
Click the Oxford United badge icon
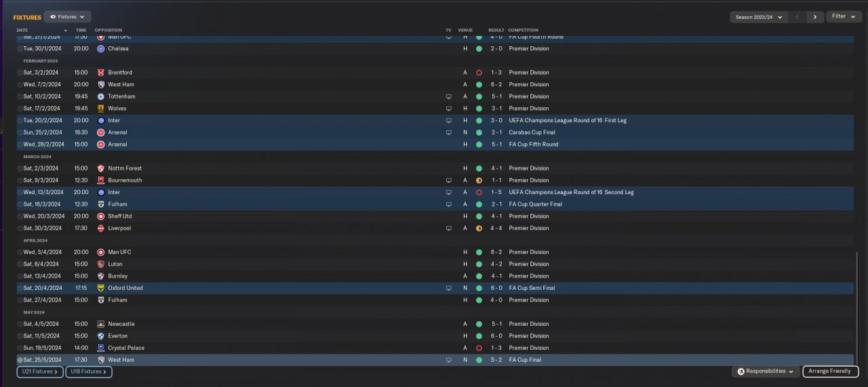pos(101,288)
